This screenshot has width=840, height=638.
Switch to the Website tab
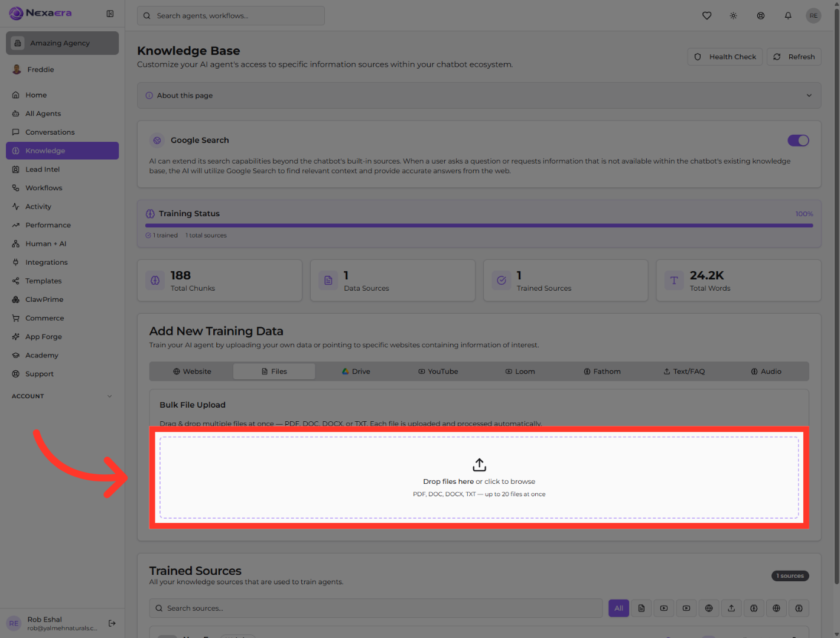(192, 372)
